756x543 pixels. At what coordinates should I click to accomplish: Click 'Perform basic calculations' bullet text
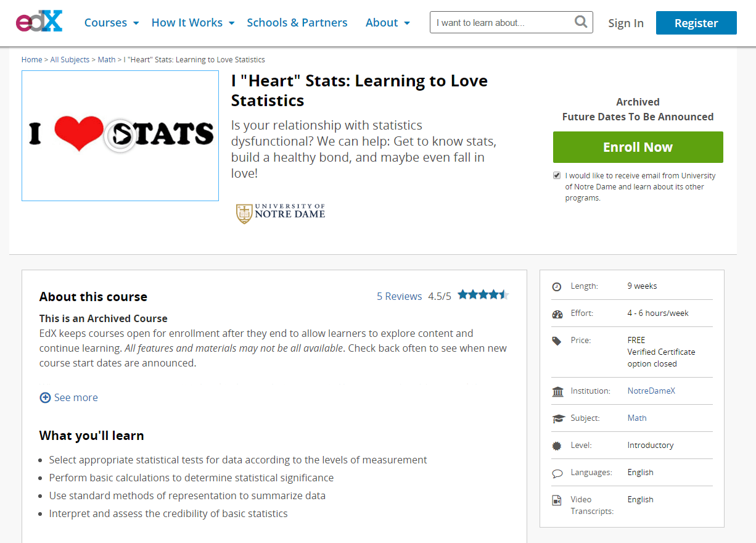tap(191, 478)
